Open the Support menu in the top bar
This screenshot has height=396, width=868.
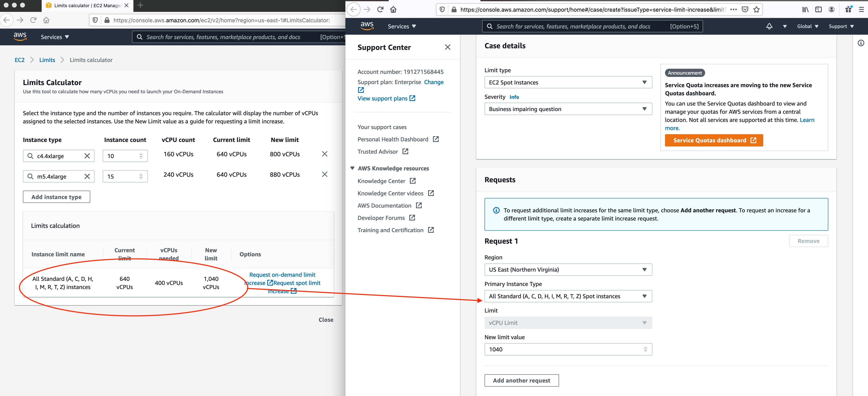841,26
